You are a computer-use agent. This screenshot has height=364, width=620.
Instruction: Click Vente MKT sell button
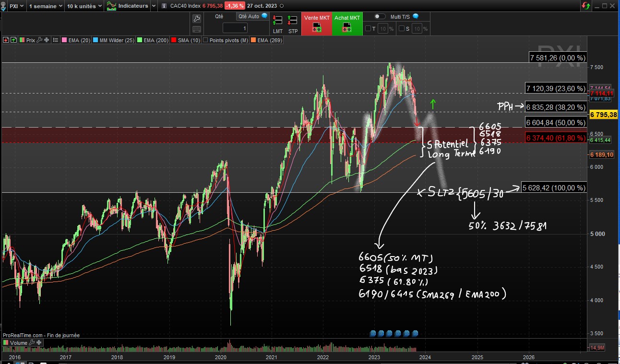pos(316,24)
